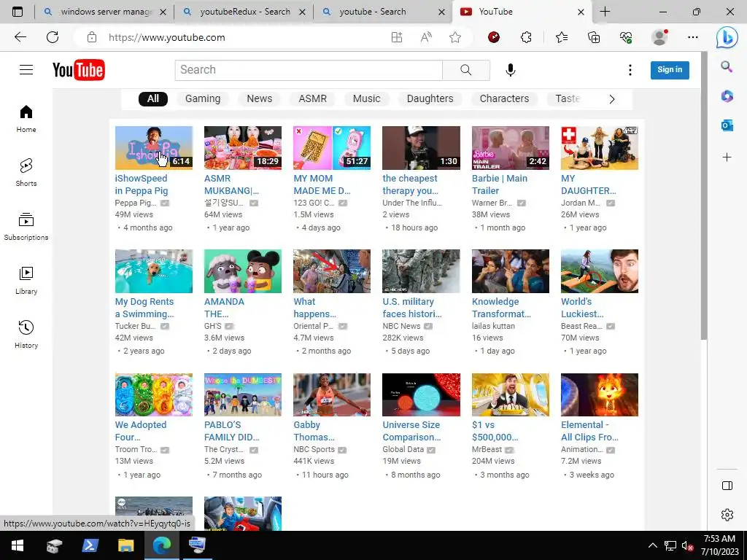This screenshot has width=747, height=560.
Task: Open Library from the sidebar
Action: pos(26,281)
